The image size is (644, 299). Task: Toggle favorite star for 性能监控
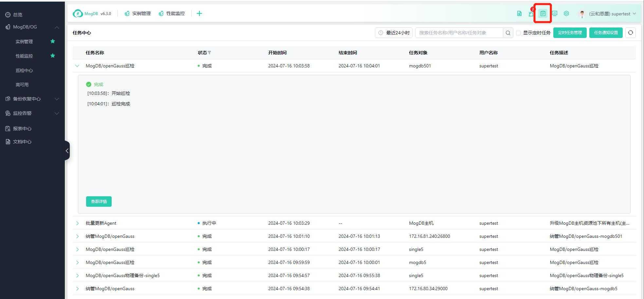(53, 56)
